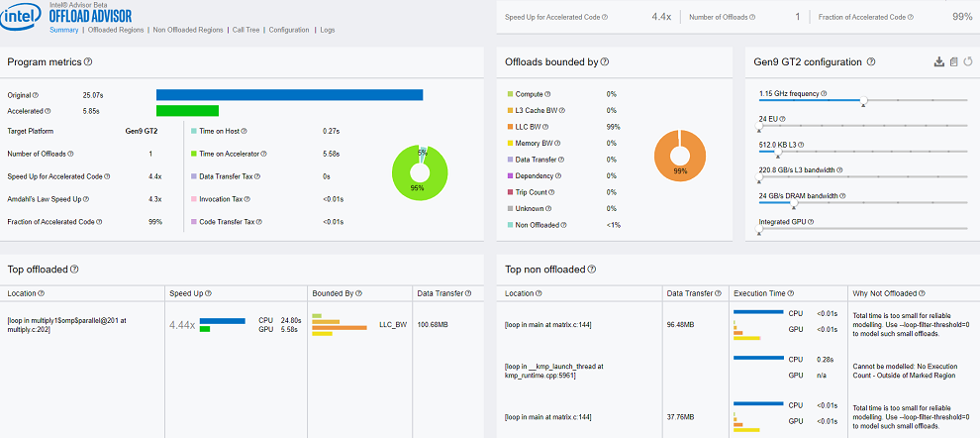Reset configuration with the circular arrow icon
The width and height of the screenshot is (980, 438).
pos(966,62)
